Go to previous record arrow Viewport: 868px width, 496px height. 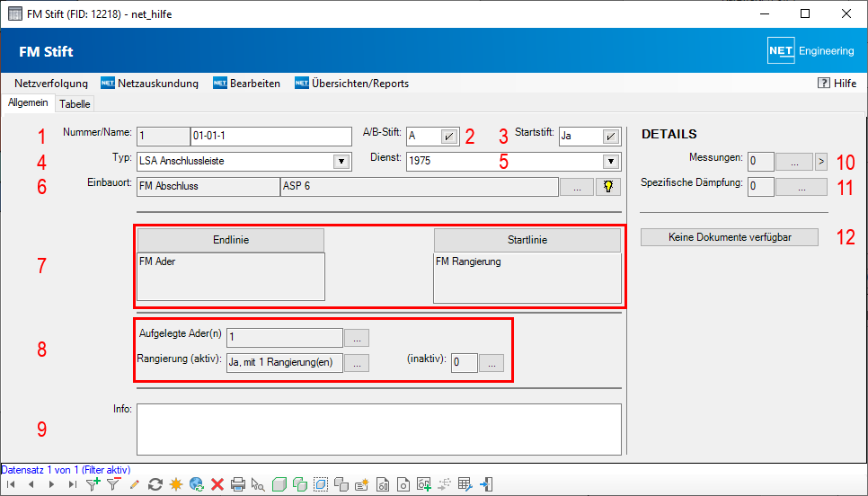pyautogui.click(x=31, y=484)
